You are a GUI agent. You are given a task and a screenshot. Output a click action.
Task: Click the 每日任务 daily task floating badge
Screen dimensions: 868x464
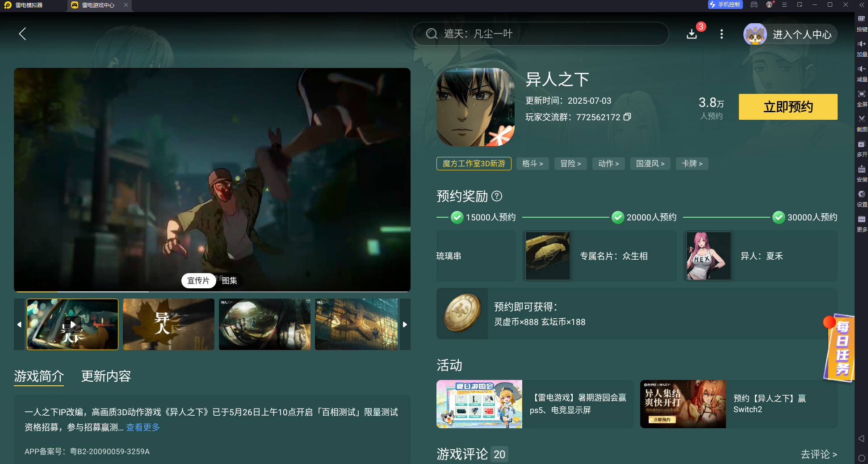[x=839, y=348]
